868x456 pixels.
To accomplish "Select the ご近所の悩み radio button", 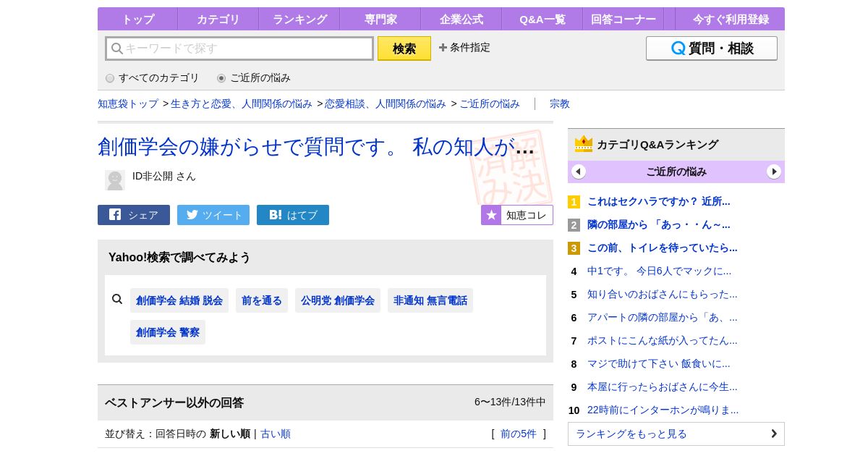I will 221,78.
